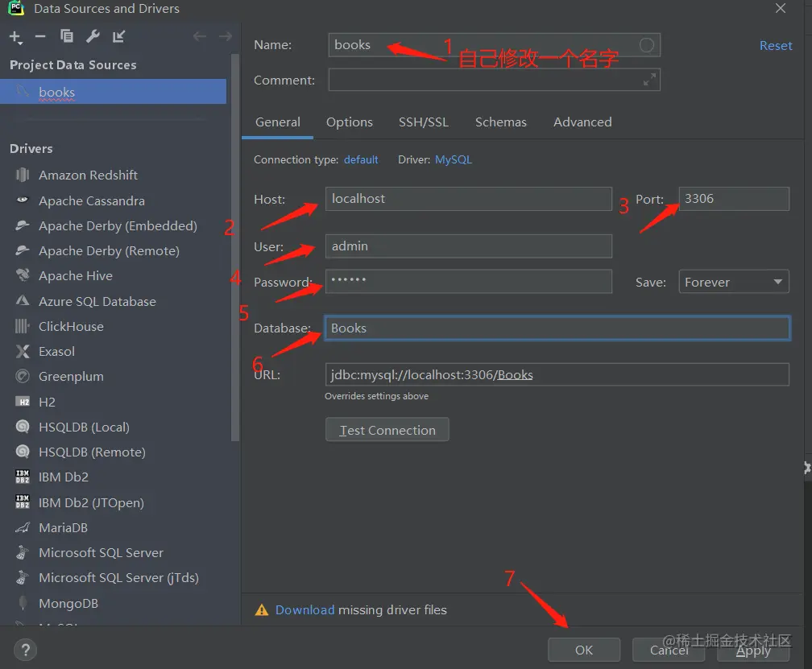Click the Test Connection button
812x669 pixels.
pyautogui.click(x=387, y=430)
